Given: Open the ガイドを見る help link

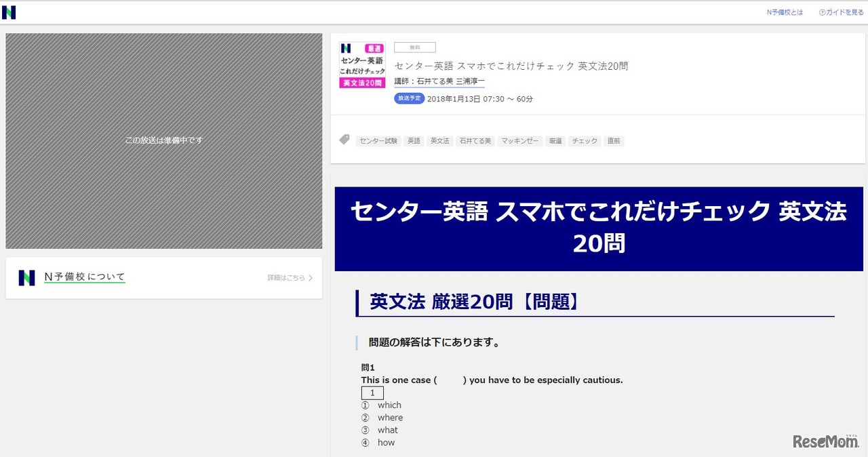Looking at the screenshot, I should 841,12.
